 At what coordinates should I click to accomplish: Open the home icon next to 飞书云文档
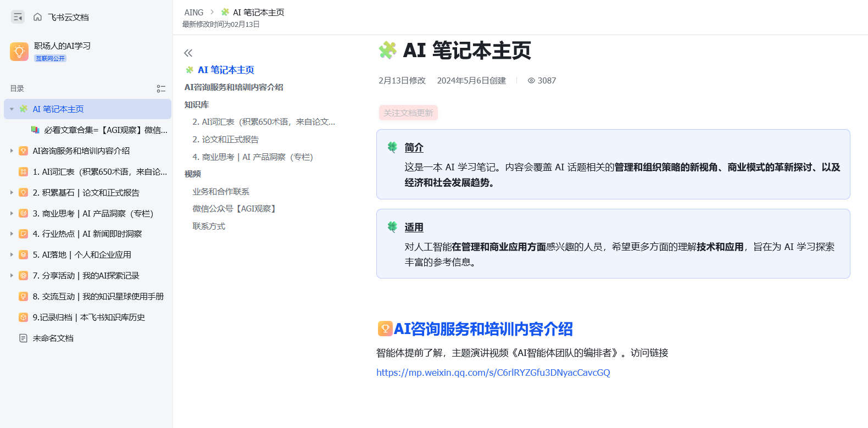37,17
